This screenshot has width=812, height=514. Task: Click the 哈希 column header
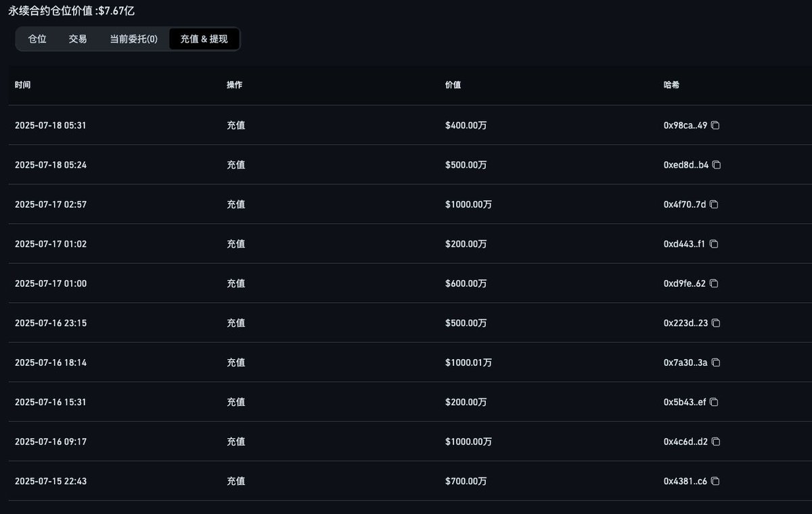(x=671, y=85)
